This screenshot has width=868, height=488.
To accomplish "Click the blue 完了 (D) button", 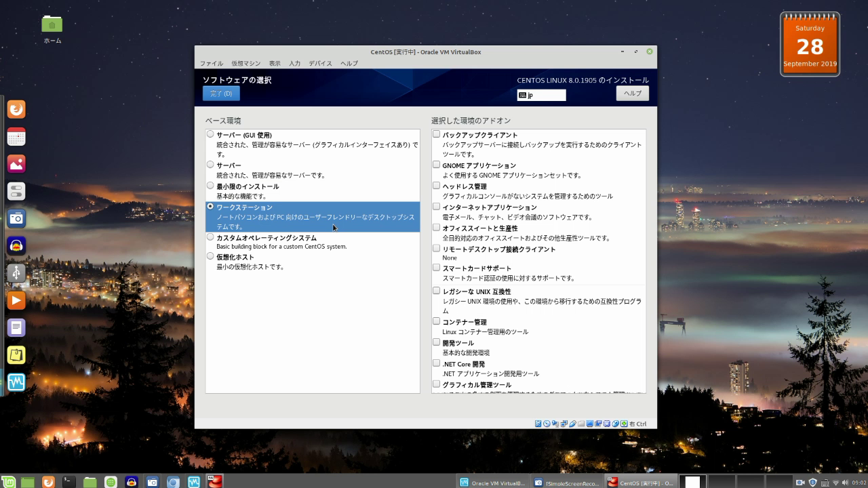I will [221, 94].
